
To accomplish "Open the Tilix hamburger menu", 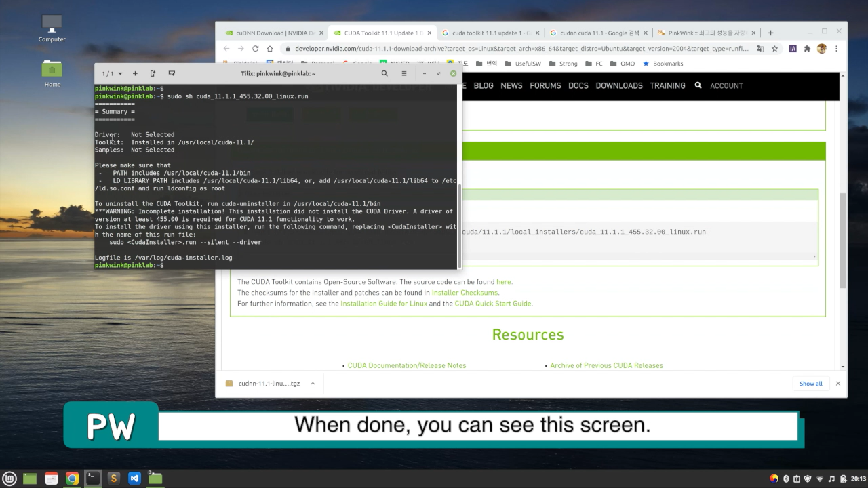I will pos(404,73).
